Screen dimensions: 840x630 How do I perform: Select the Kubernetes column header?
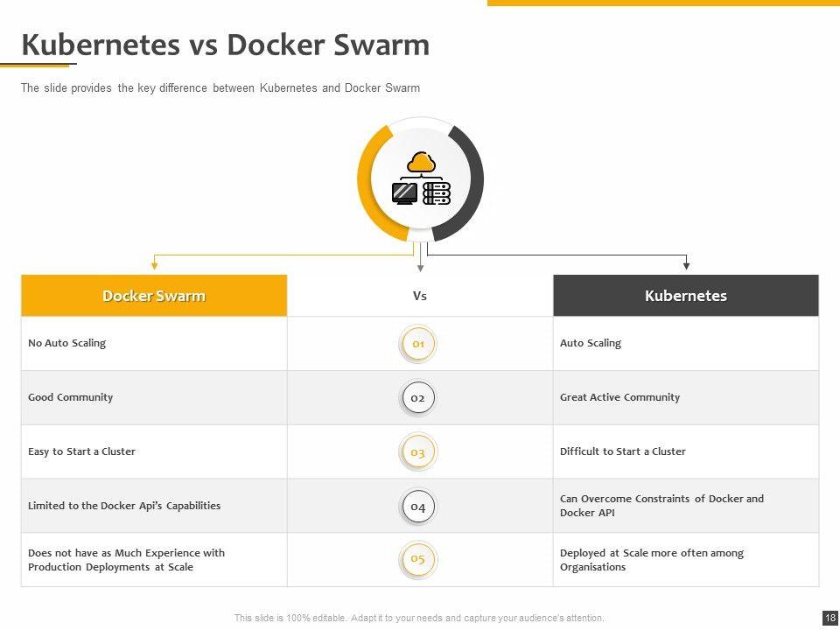[686, 296]
